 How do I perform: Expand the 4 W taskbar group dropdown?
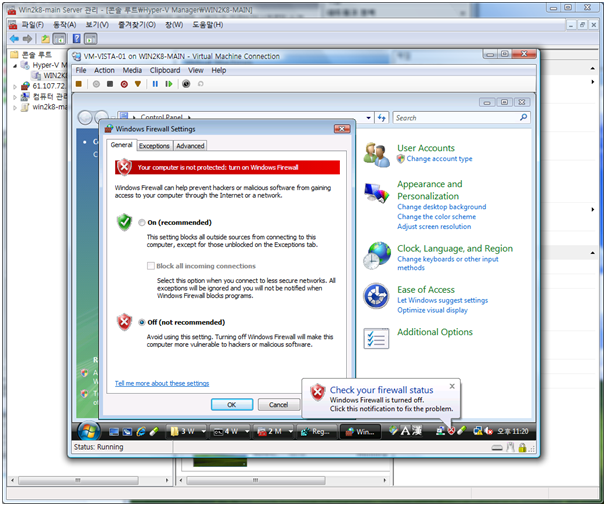(247, 431)
